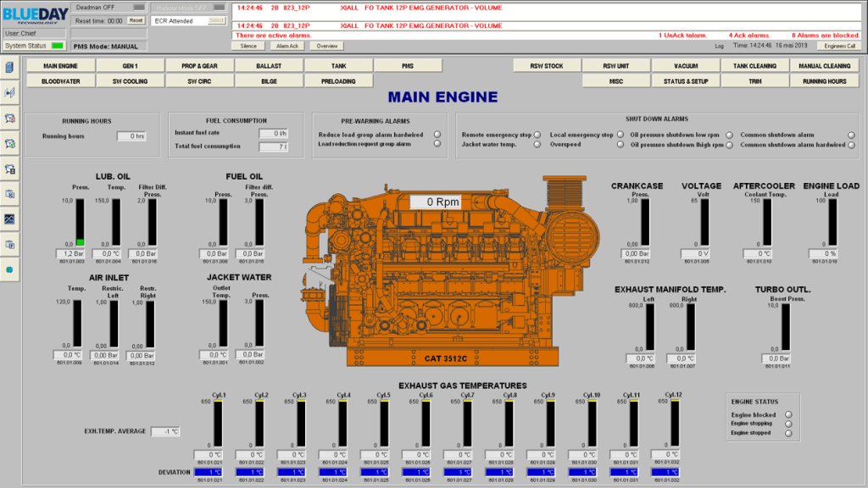Screen dimensions: 868x488
Task: Open the RSW UNIT page
Action: (x=616, y=66)
